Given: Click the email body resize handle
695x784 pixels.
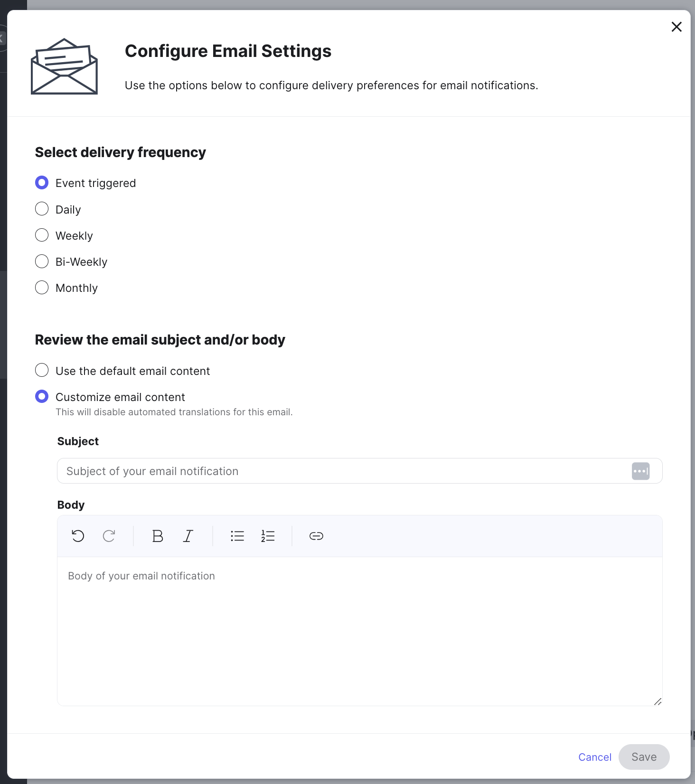Looking at the screenshot, I should (657, 701).
